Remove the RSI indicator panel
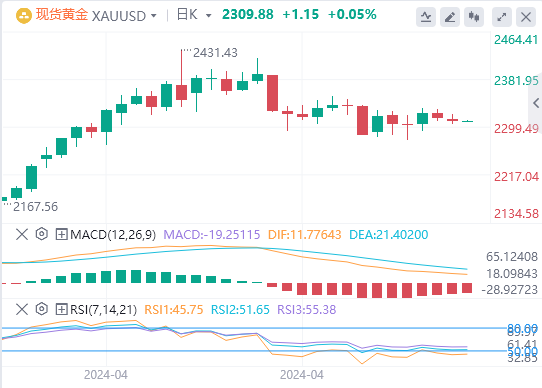Viewport: 542px width, 388px height. click(22, 309)
